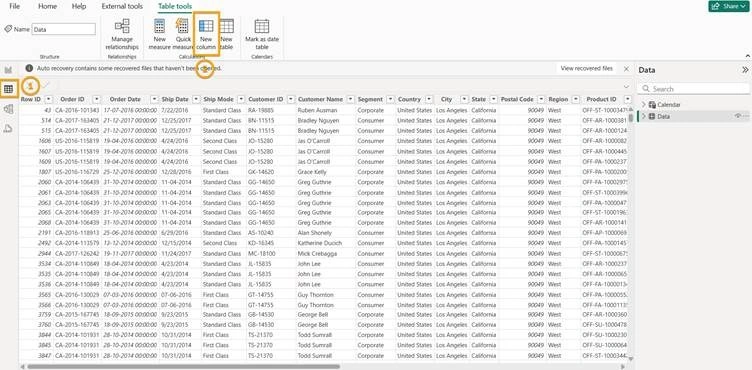
Task: Open more options for the Data table
Action: click(x=746, y=116)
